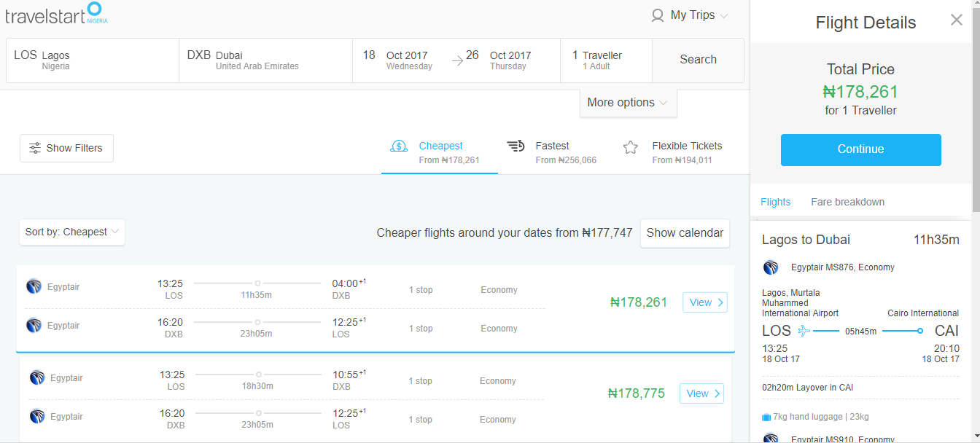Click the 04:00 +1 arrival time
This screenshot has height=443, width=980.
point(349,283)
